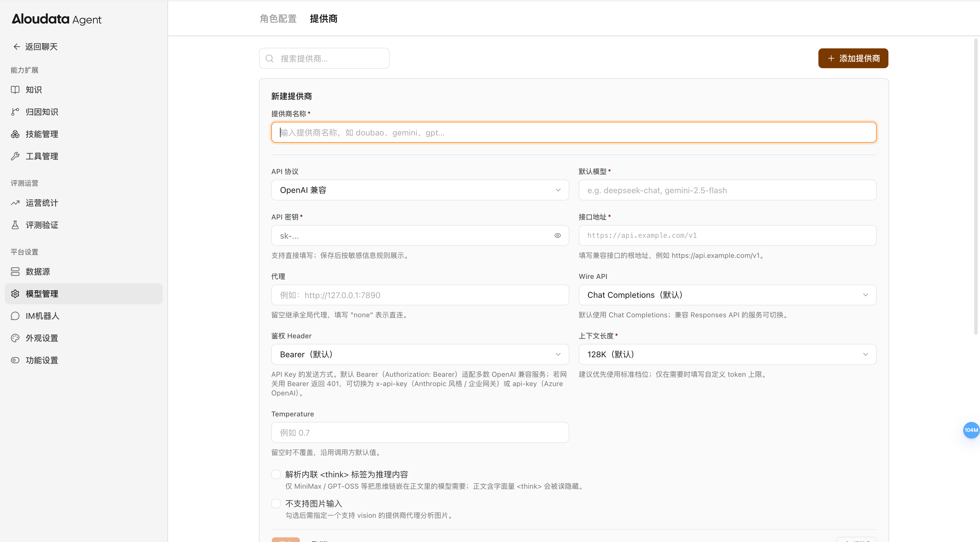980x542 pixels.
Task: Click the 外观设置 palette icon
Action: [x=15, y=338]
